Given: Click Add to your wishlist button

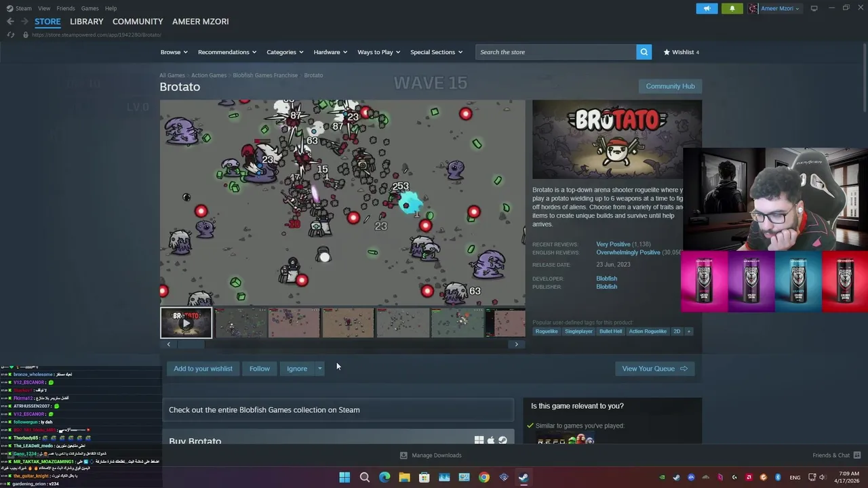Looking at the screenshot, I should click(203, 369).
